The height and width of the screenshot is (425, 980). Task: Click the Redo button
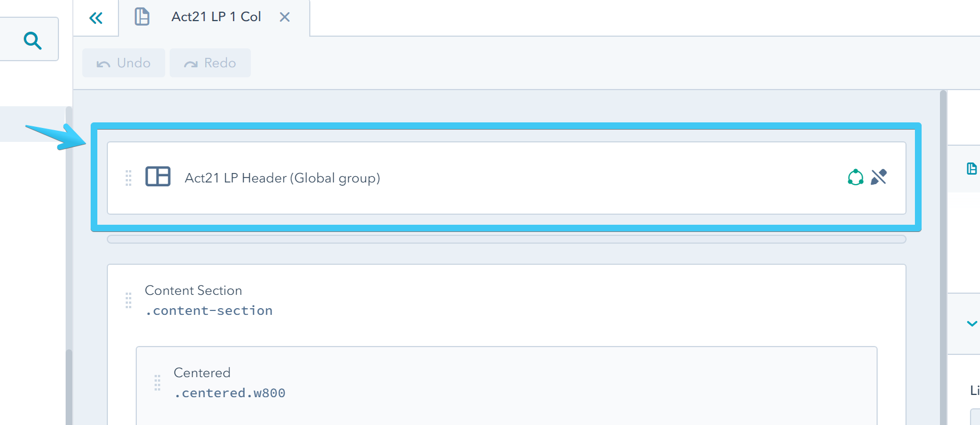point(210,63)
